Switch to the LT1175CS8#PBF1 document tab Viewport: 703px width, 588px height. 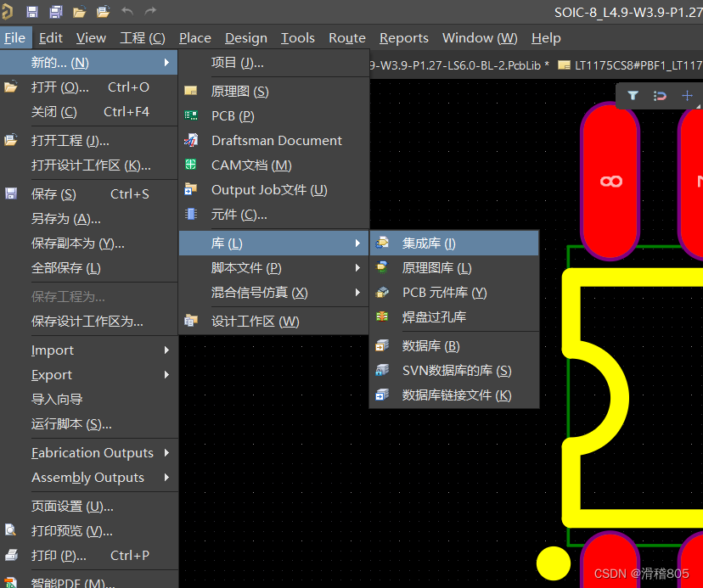click(x=630, y=65)
